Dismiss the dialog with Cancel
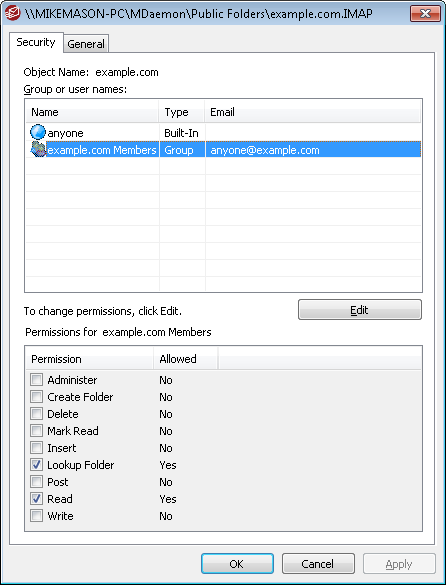The height and width of the screenshot is (585, 446). [318, 563]
